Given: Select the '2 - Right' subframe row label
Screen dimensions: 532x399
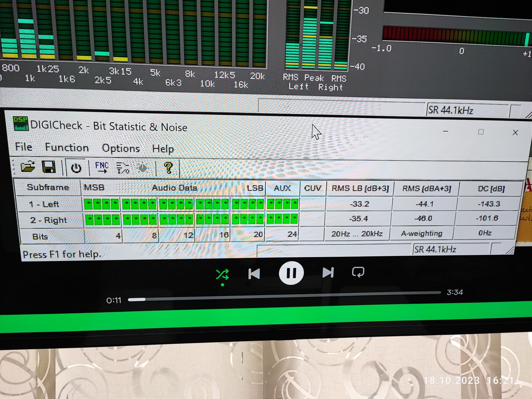Looking at the screenshot, I should [48, 220].
